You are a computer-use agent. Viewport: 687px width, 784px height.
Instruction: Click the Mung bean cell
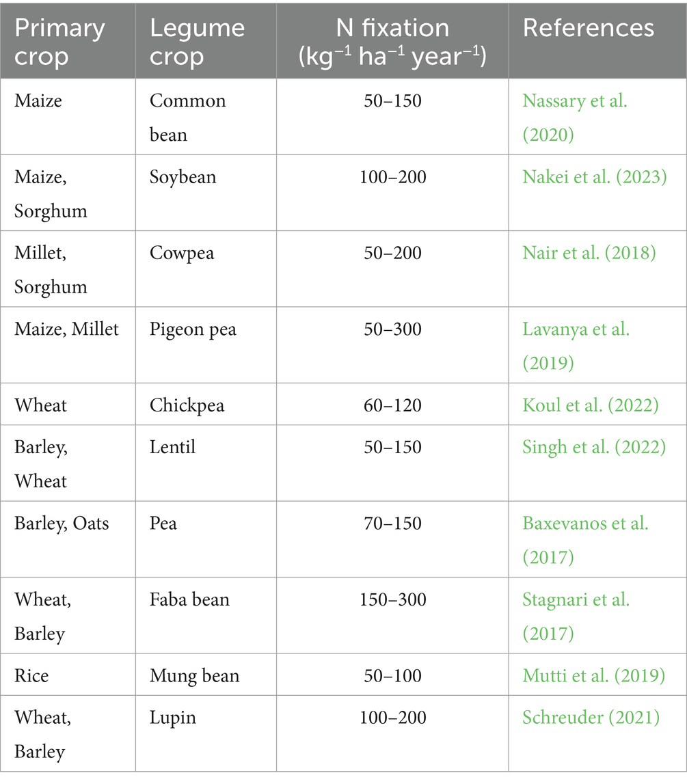click(x=194, y=676)
